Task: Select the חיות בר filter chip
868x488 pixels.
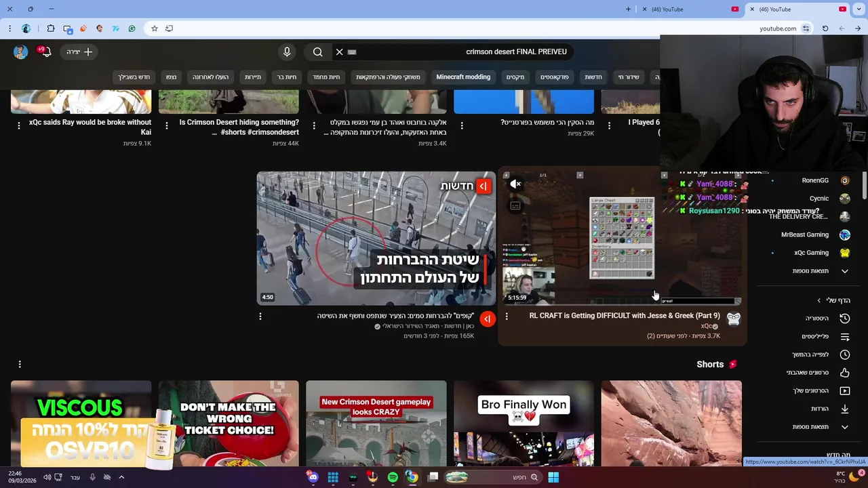Action: click(x=287, y=77)
